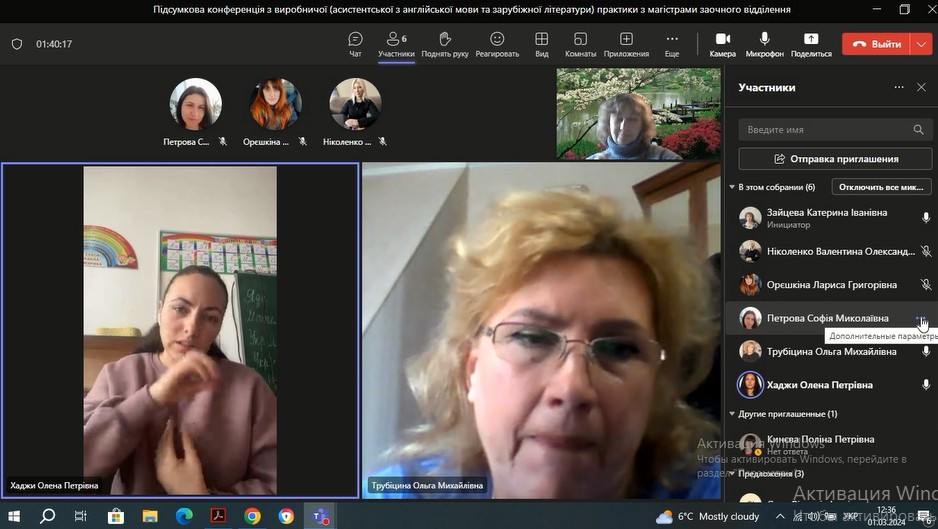The image size is (938, 529).
Task: Toggle the Camera
Action: pos(723,44)
